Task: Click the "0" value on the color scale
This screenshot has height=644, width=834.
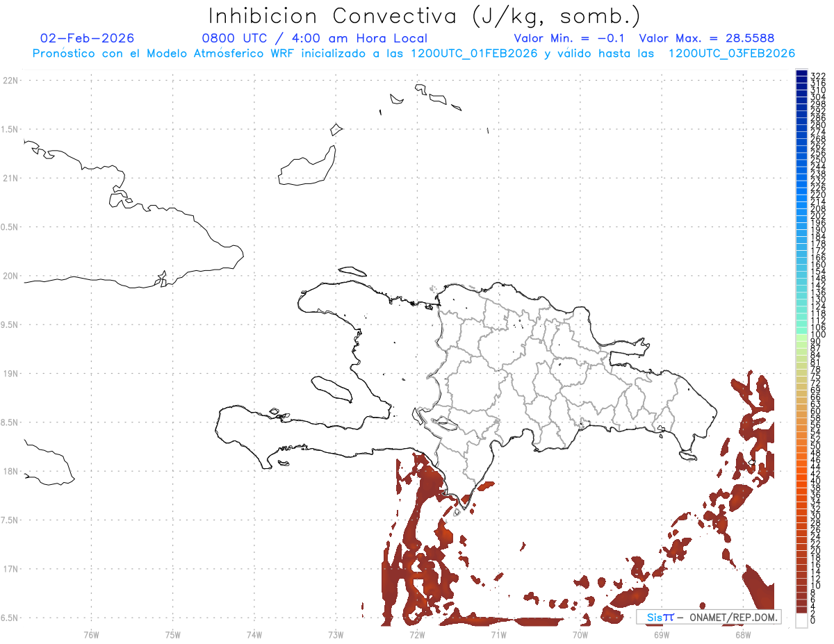Action: pyautogui.click(x=813, y=619)
